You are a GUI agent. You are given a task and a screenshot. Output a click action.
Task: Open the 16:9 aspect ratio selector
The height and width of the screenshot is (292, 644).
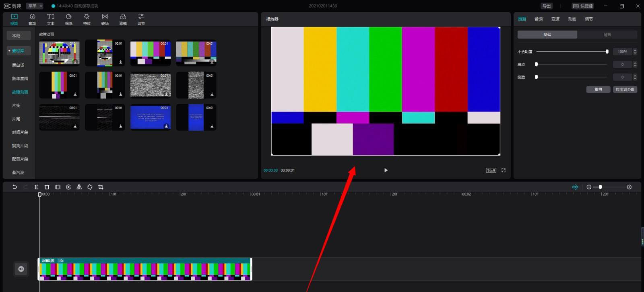coord(491,171)
